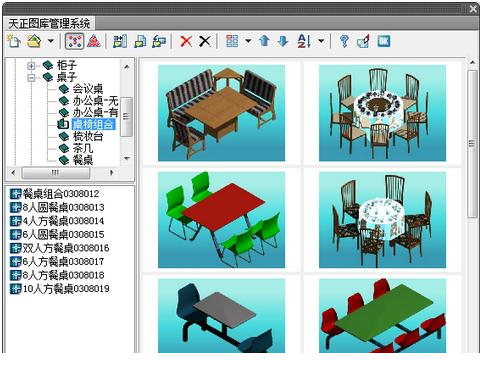
Task: Select 茶几 in the tree
Action: click(x=83, y=148)
